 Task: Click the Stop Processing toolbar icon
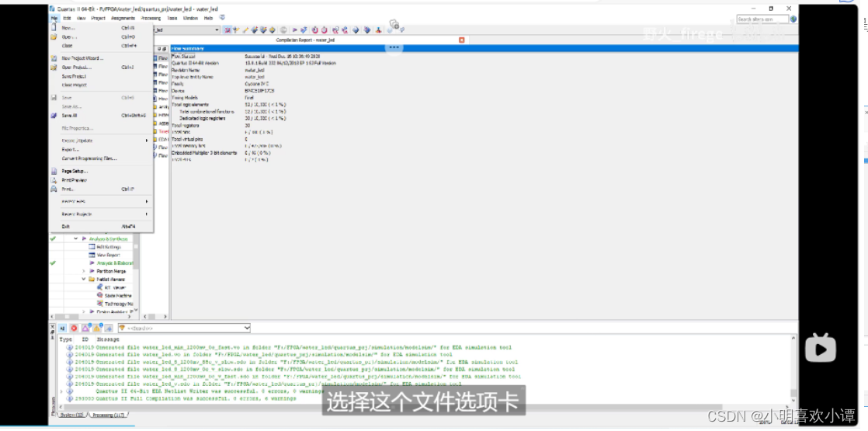[283, 30]
